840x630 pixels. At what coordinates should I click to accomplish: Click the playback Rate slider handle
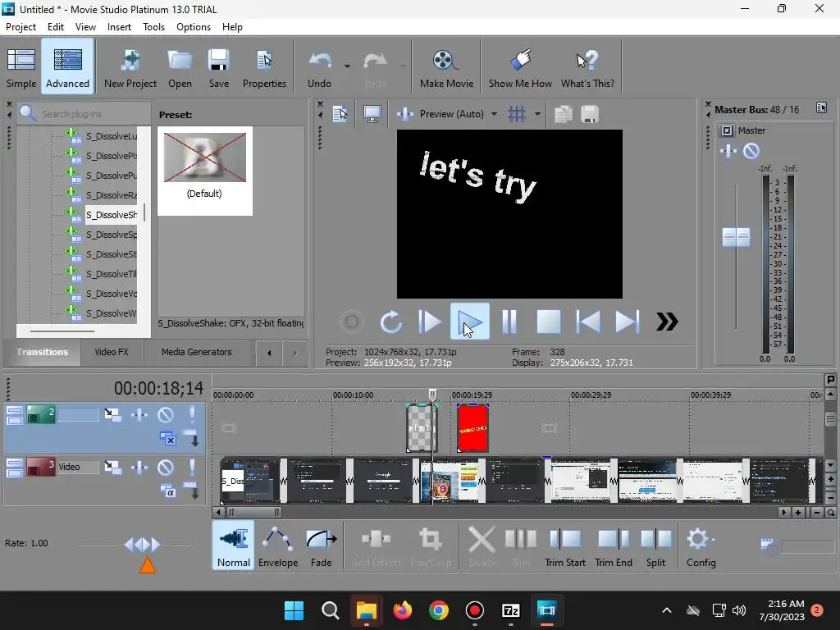coord(142,545)
